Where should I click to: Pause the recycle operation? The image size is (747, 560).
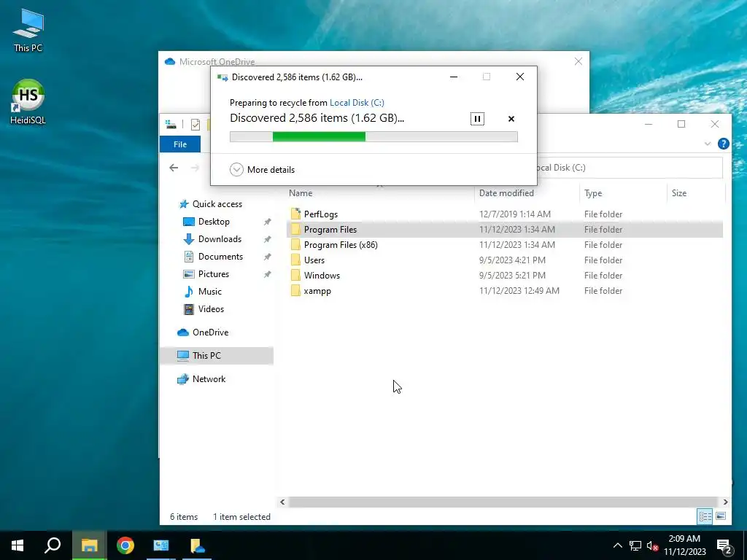tap(477, 119)
